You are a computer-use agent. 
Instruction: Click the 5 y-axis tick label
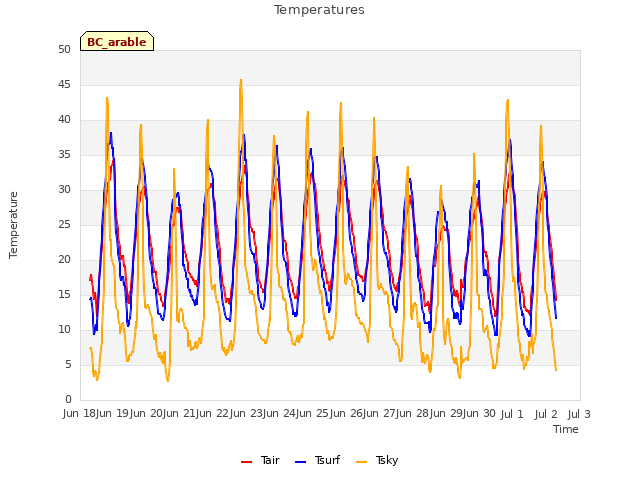(68, 364)
